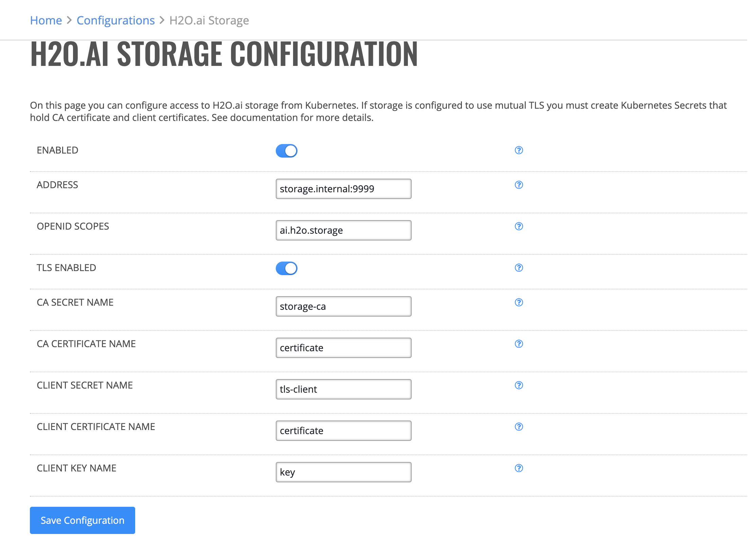Click the CA CERTIFICATE NAME label

click(86, 344)
